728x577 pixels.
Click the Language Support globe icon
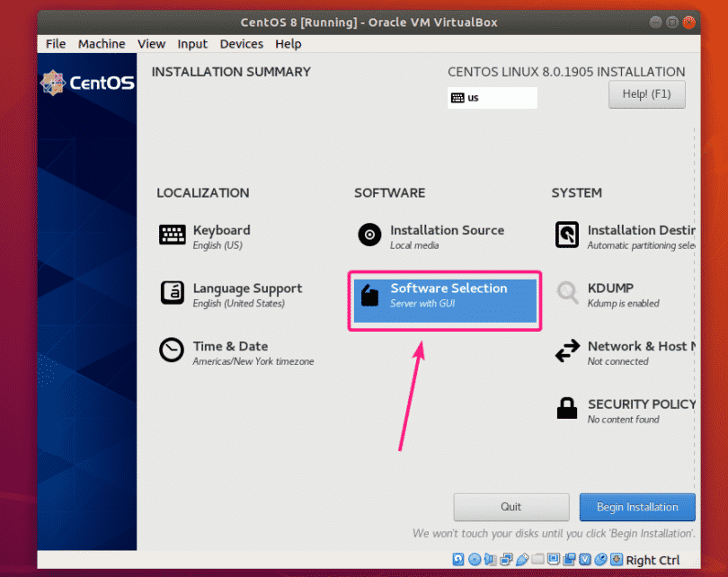[172, 292]
